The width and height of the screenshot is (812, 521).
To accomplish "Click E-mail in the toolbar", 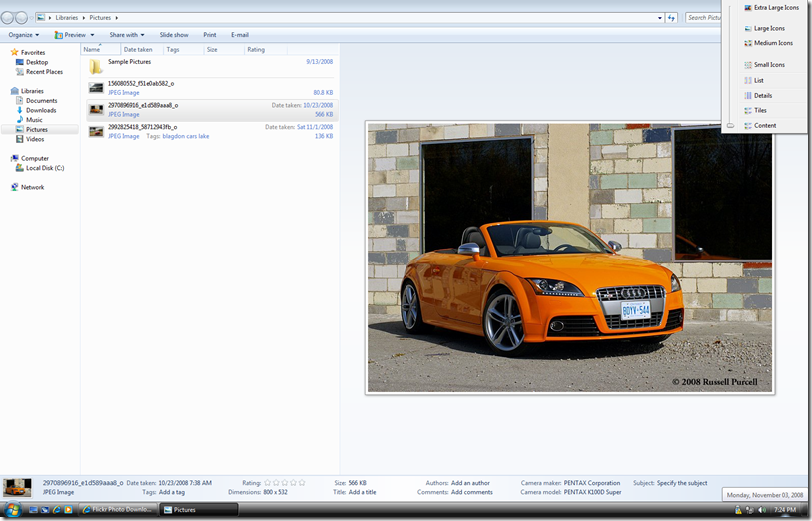I will tap(240, 35).
